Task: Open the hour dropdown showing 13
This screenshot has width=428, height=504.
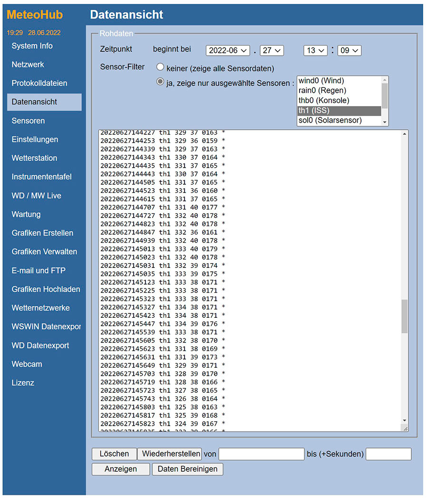Action: (x=316, y=50)
